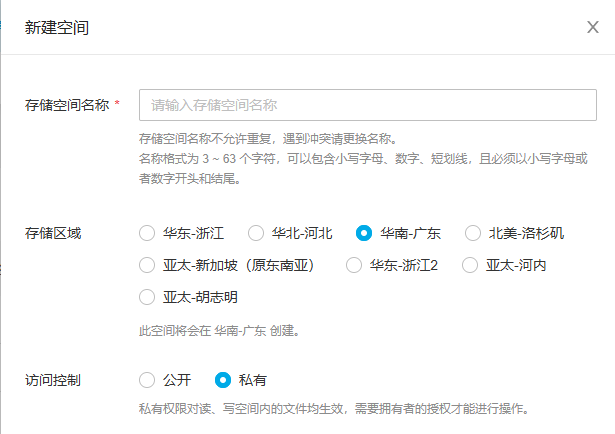Click the 新建空间 dialog title

click(x=57, y=27)
